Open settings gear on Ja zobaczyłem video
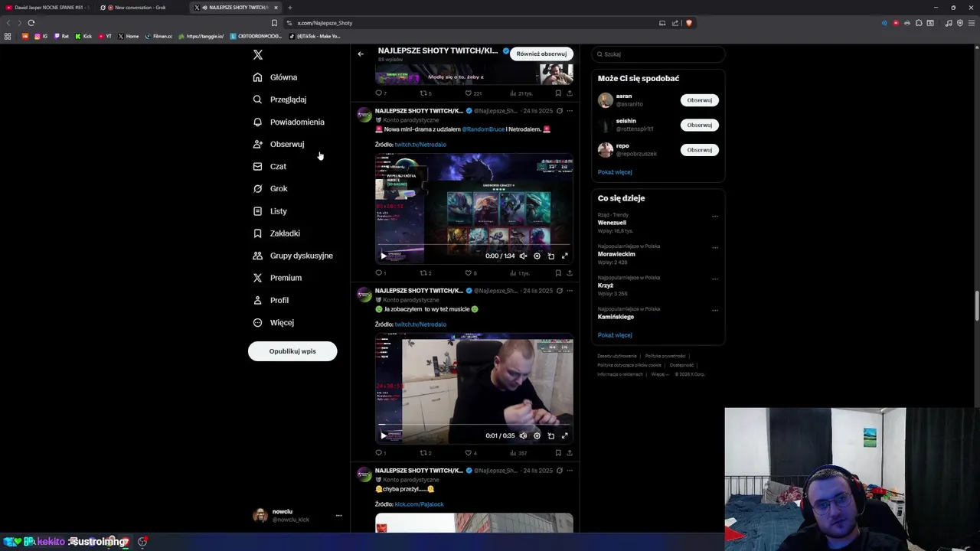This screenshot has width=980, height=551. click(537, 436)
